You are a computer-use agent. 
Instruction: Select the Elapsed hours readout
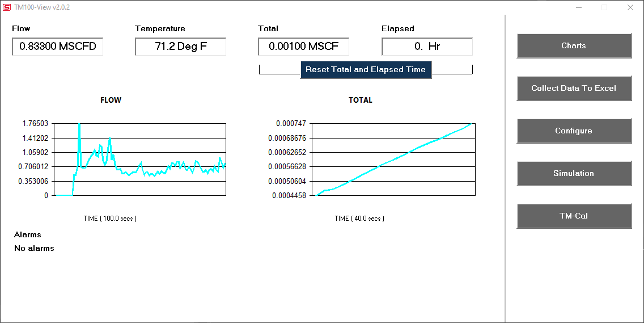tap(427, 47)
